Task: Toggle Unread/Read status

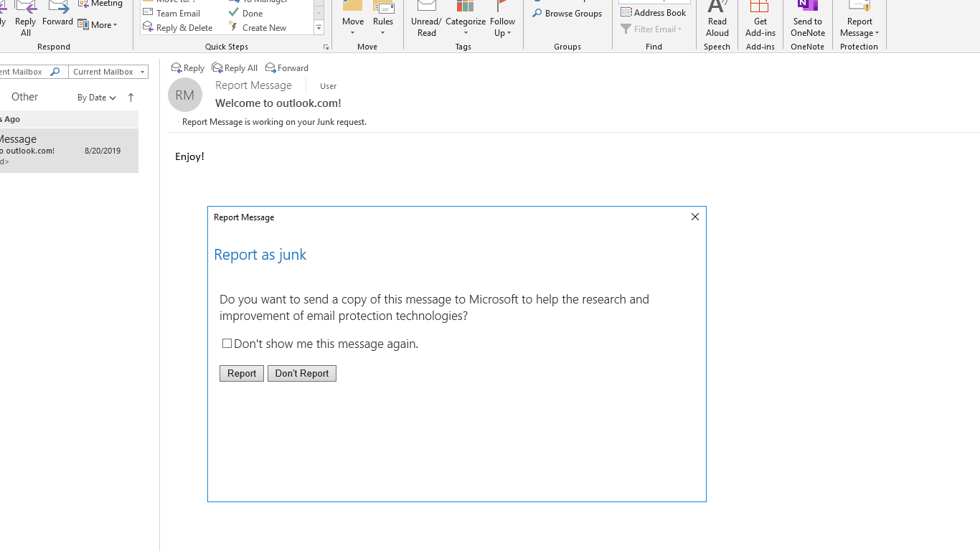Action: click(x=427, y=19)
